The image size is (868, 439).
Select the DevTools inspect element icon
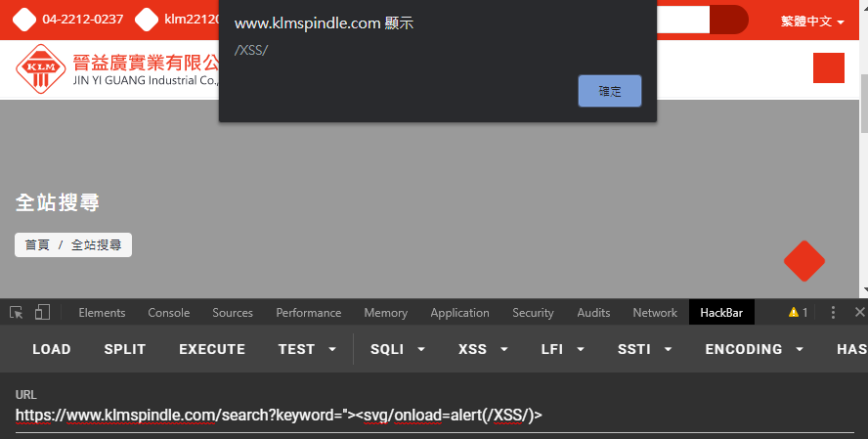pos(16,313)
